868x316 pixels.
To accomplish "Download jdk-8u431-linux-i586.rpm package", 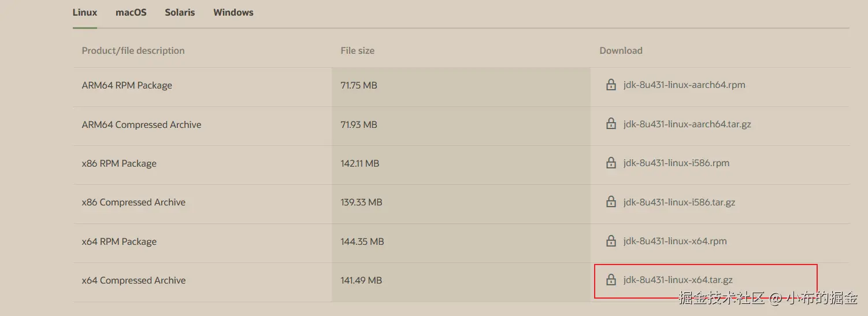I will [x=676, y=163].
